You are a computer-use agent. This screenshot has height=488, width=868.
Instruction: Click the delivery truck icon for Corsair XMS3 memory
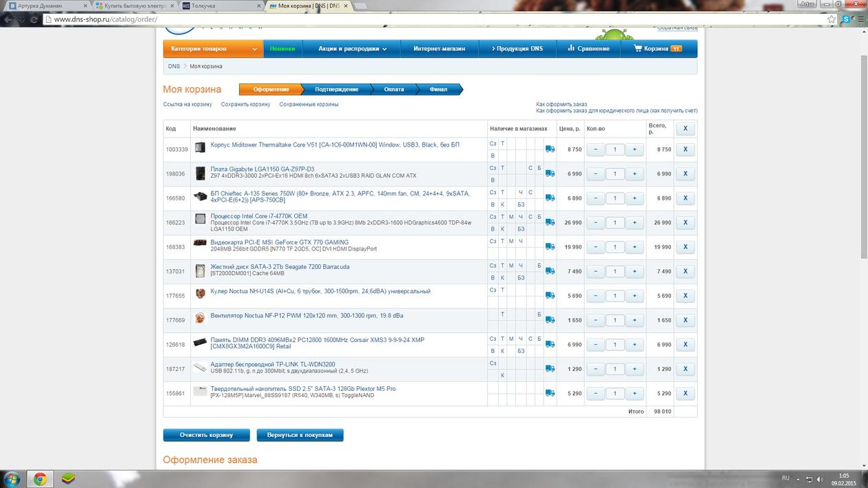click(550, 344)
